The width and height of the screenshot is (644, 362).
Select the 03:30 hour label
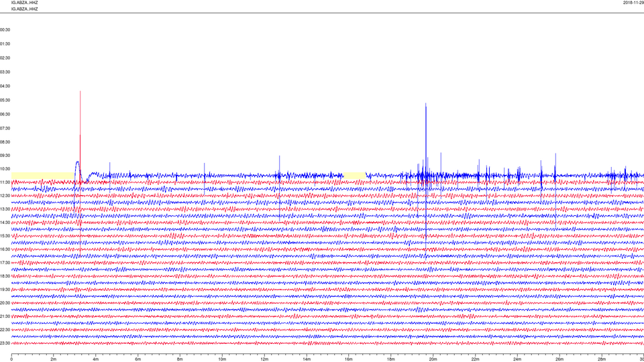5,72
